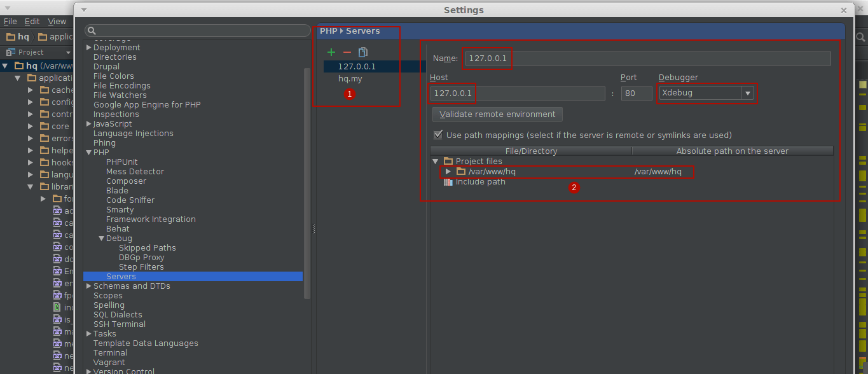Open the View menu

point(57,22)
